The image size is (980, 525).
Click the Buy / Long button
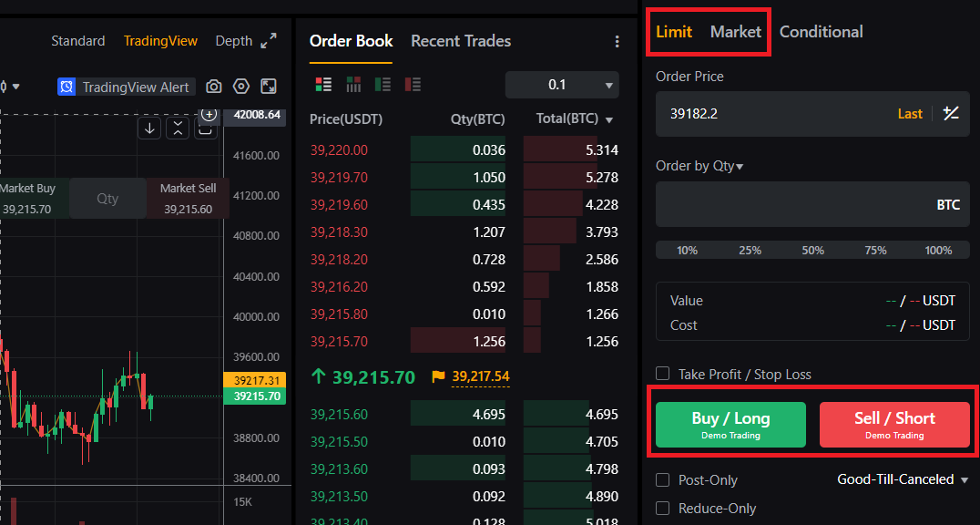tap(730, 424)
